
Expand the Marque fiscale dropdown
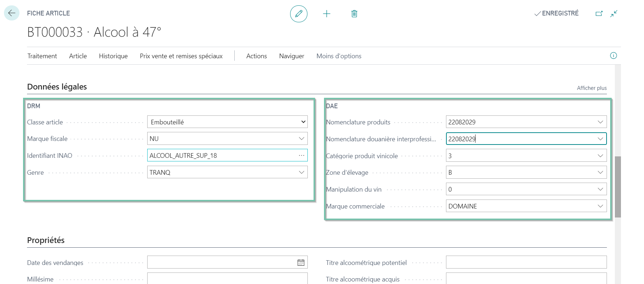(301, 138)
